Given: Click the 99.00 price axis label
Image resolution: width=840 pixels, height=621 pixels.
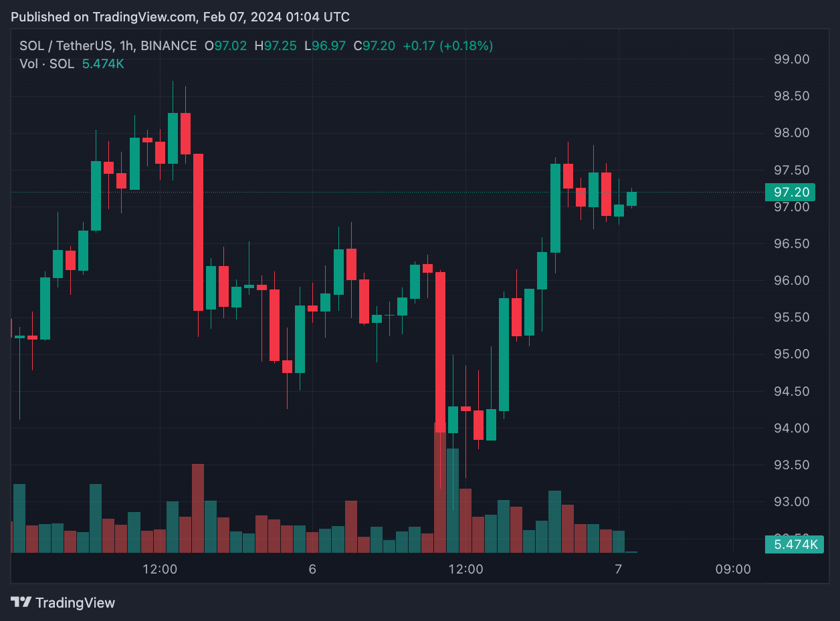Looking at the screenshot, I should pos(791,59).
